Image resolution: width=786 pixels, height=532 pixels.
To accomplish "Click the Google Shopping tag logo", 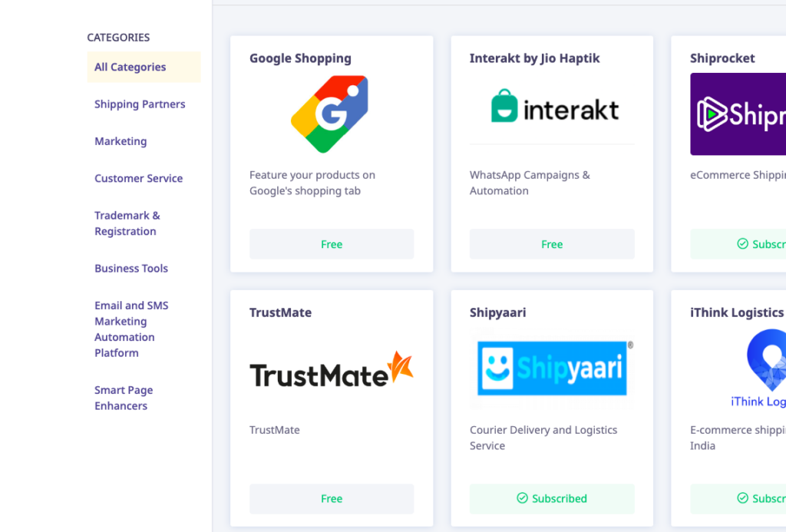I will (x=330, y=114).
